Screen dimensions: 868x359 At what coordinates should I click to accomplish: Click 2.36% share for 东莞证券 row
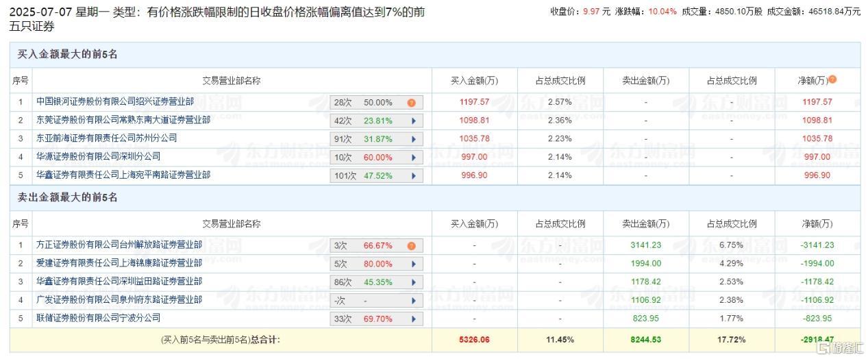[560, 120]
